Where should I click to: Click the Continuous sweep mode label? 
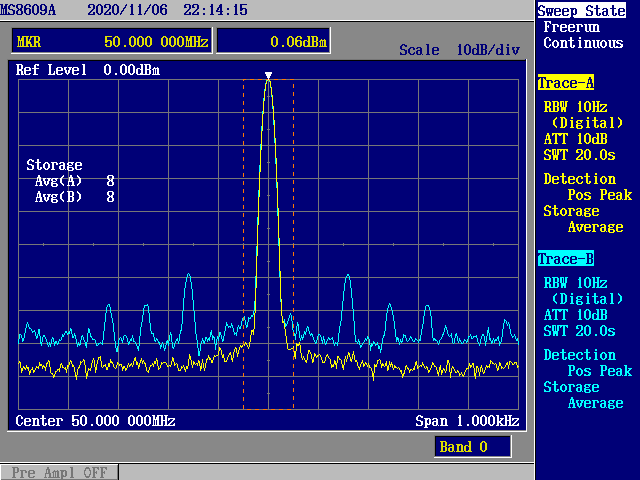coord(583,43)
